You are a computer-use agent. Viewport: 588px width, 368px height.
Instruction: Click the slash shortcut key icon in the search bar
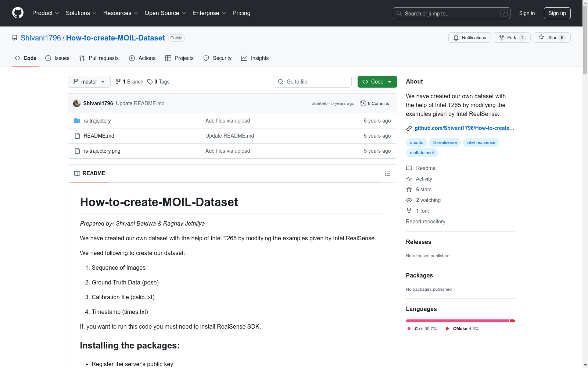click(x=504, y=13)
